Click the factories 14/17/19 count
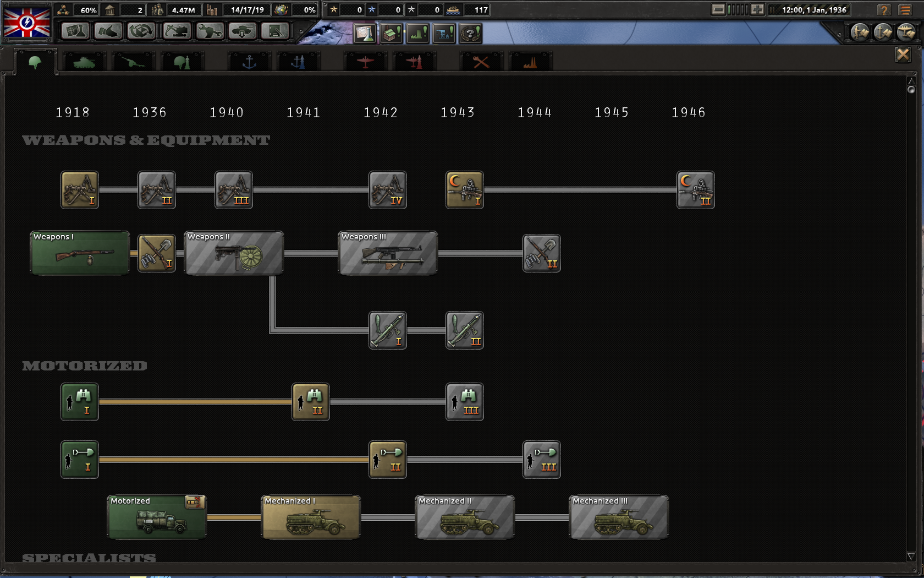 [248, 10]
